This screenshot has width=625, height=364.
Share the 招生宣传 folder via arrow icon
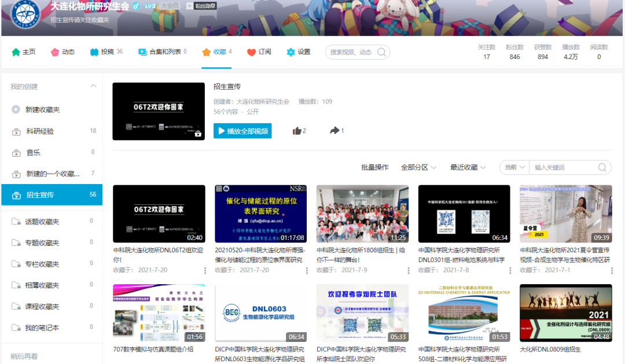click(x=334, y=130)
